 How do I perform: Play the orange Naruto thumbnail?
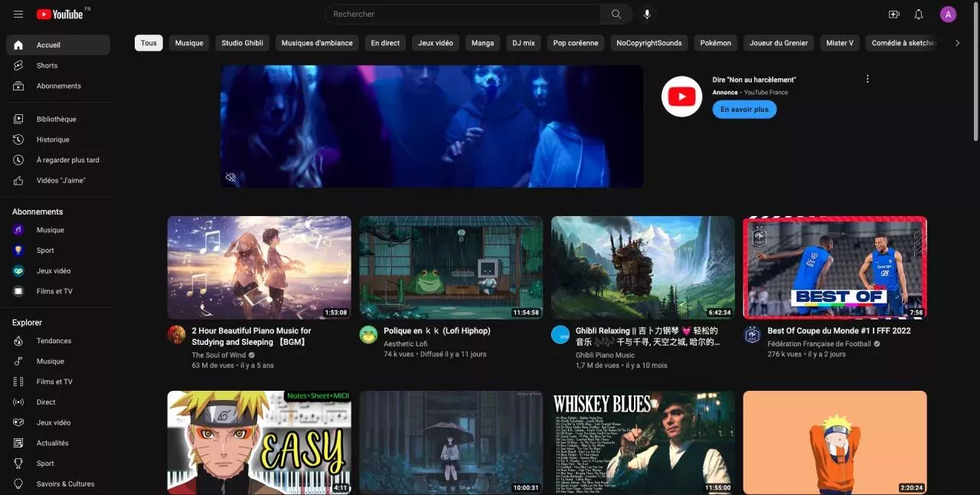pyautogui.click(x=835, y=443)
